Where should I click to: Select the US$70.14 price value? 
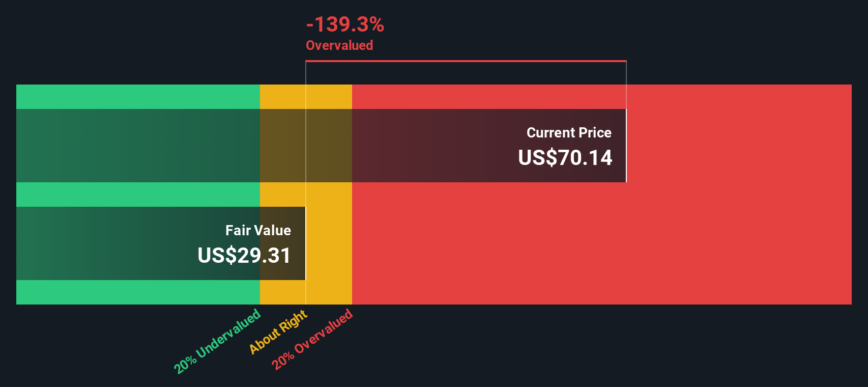pos(565,158)
